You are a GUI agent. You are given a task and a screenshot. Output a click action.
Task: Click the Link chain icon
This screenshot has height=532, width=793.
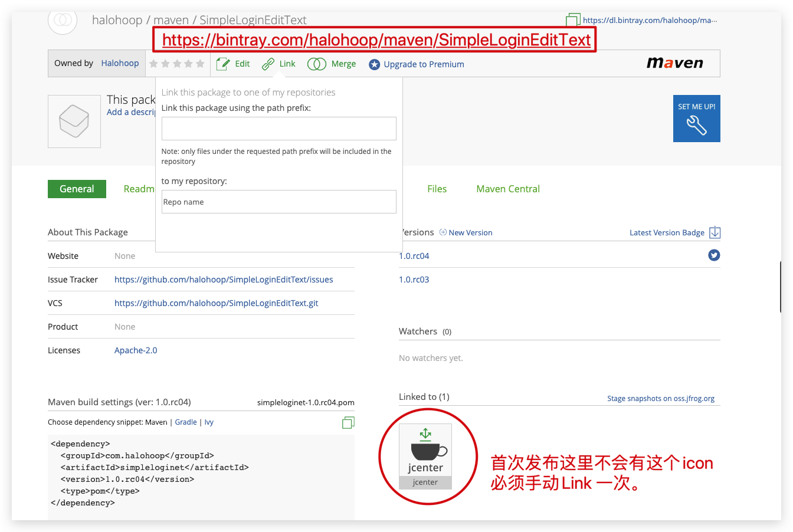268,64
